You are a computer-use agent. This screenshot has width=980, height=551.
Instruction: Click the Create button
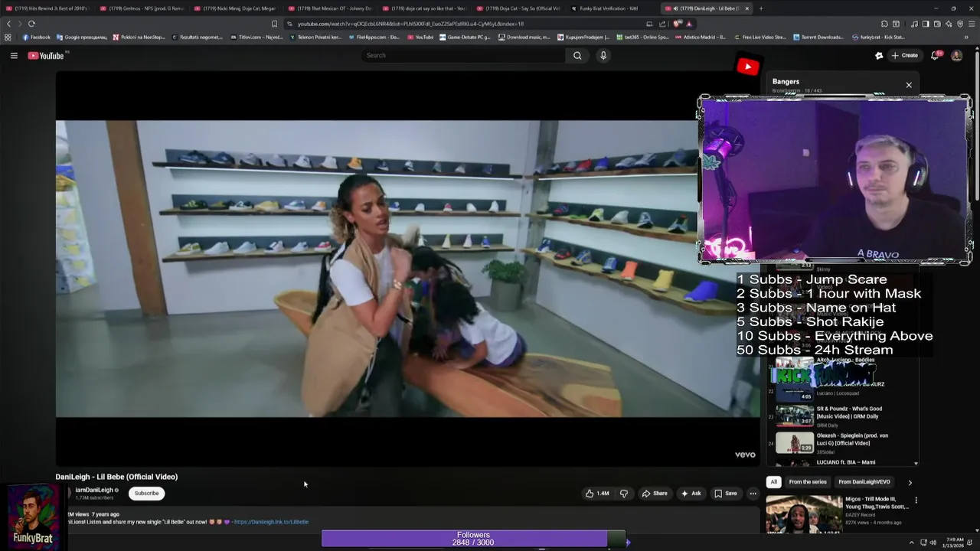[x=904, y=55]
